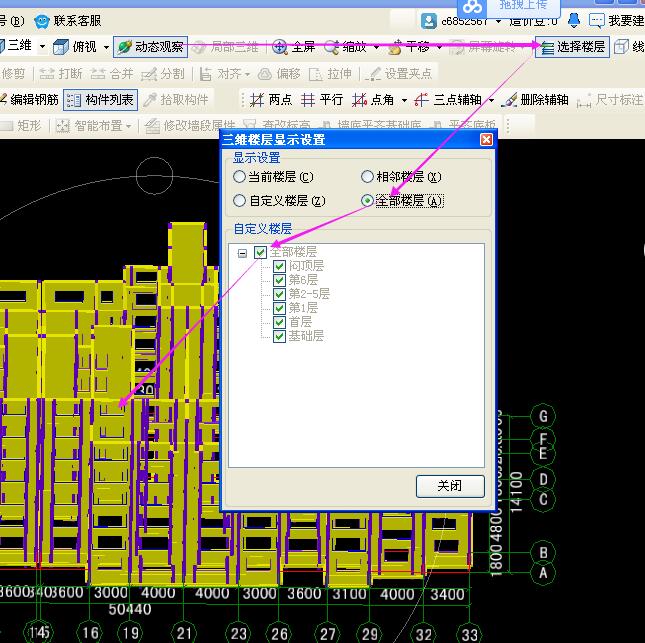The width and height of the screenshot is (645, 643).
Task: Select the 相邻楼层 (X) radio button
Action: pyautogui.click(x=367, y=177)
